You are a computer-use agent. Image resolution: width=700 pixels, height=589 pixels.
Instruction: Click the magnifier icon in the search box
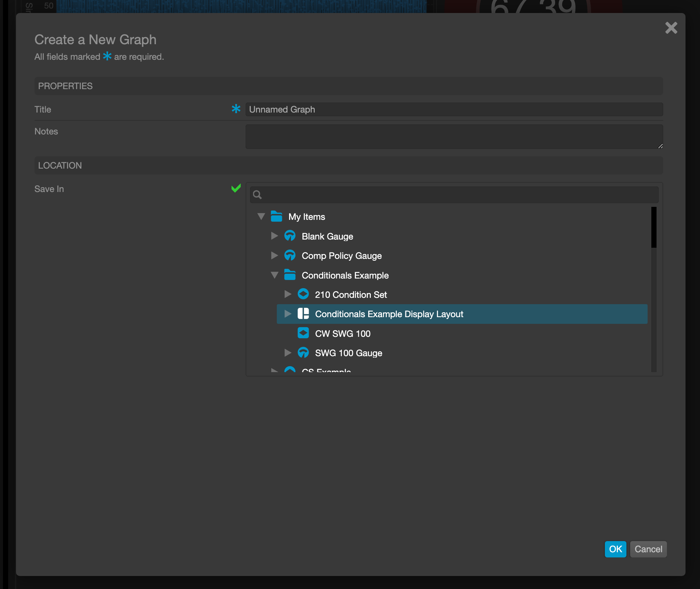coord(257,195)
